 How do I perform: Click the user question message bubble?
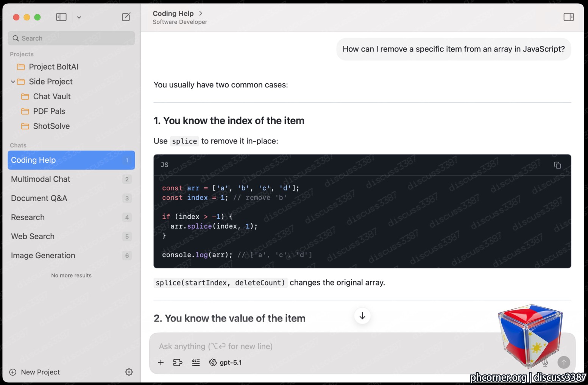[x=454, y=49]
